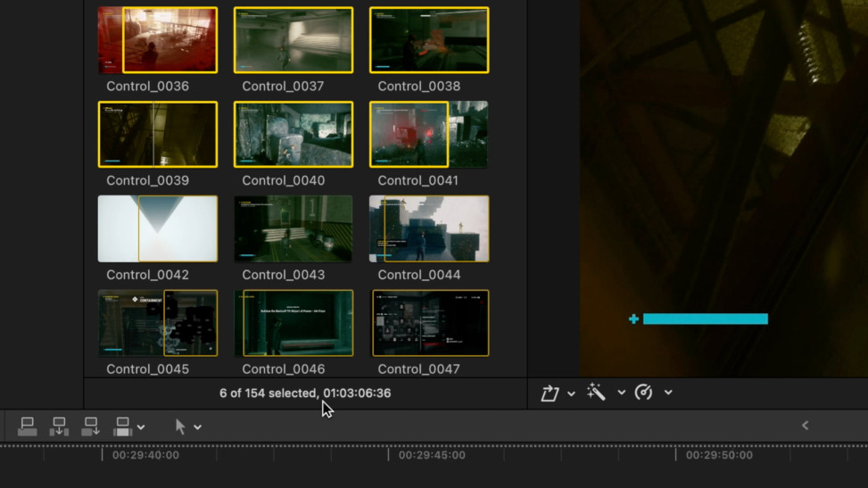This screenshot has width=868, height=488.
Task: Click the Control_0042 clip name label
Action: point(147,275)
